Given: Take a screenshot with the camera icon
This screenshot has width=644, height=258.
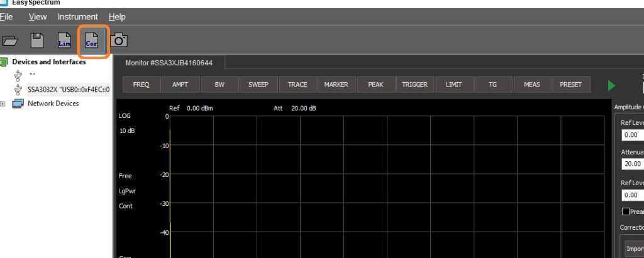Looking at the screenshot, I should click(119, 41).
